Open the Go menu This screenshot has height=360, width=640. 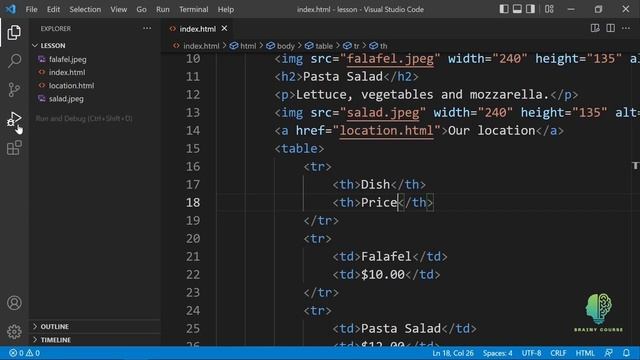[141, 9]
